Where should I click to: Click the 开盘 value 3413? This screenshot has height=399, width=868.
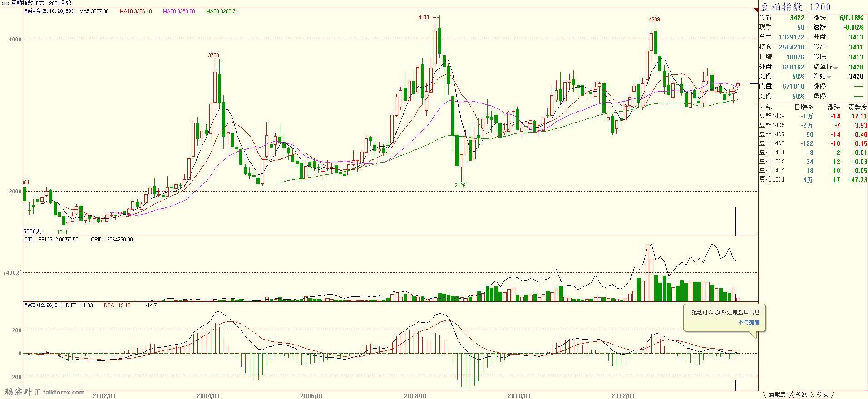click(856, 37)
